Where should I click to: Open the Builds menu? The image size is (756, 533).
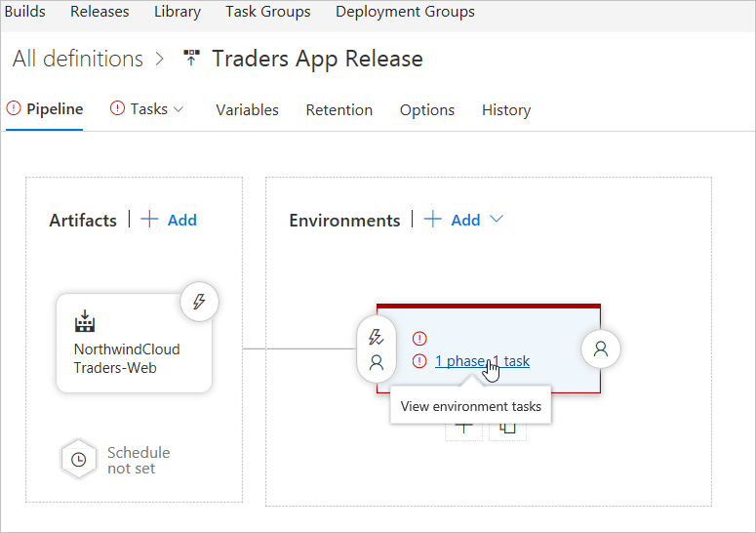tap(25, 11)
